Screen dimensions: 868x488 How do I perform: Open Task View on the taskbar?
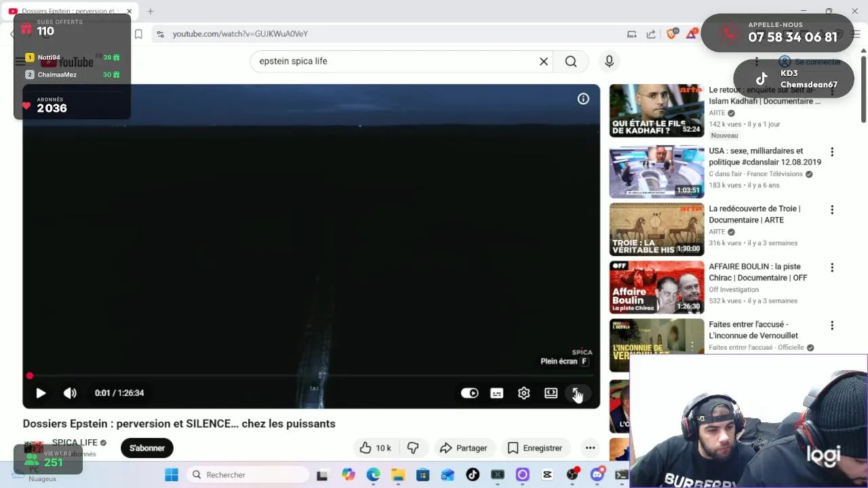[x=322, y=475]
